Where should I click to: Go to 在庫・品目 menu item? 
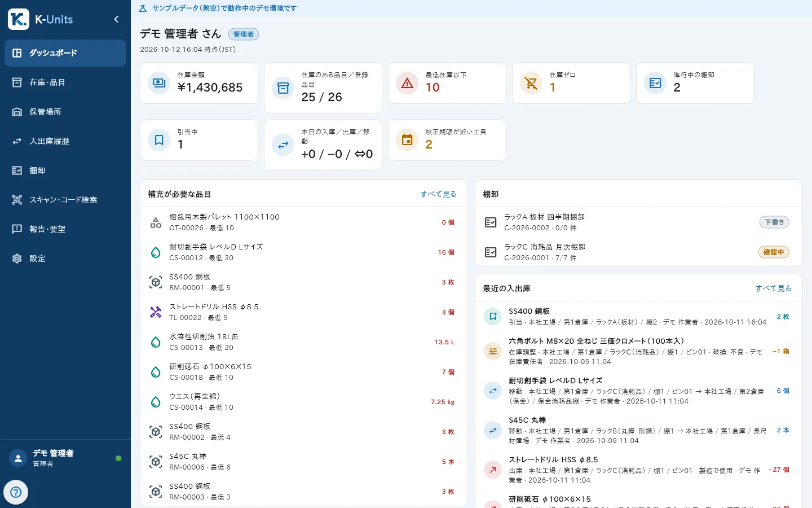pyautogui.click(x=65, y=82)
